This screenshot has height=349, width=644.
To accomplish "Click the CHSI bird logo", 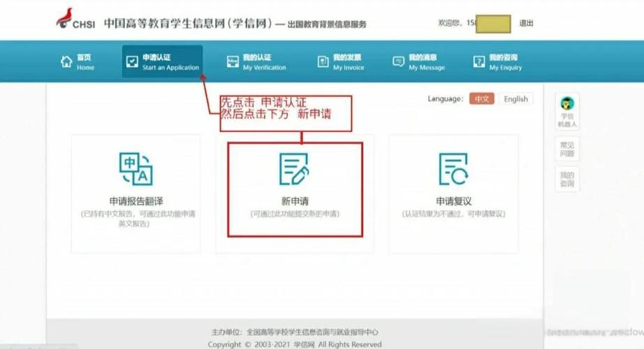I will pos(64,18).
